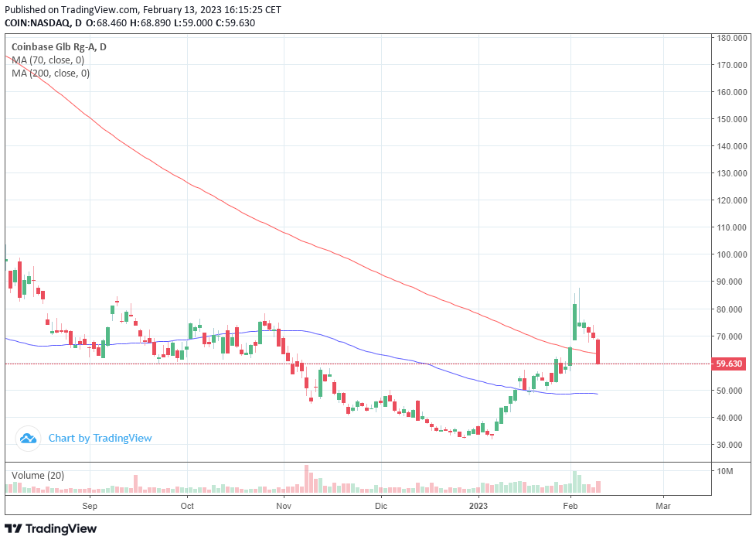The image size is (756, 543).
Task: Click the 150.000 price axis label
Action: (731, 119)
